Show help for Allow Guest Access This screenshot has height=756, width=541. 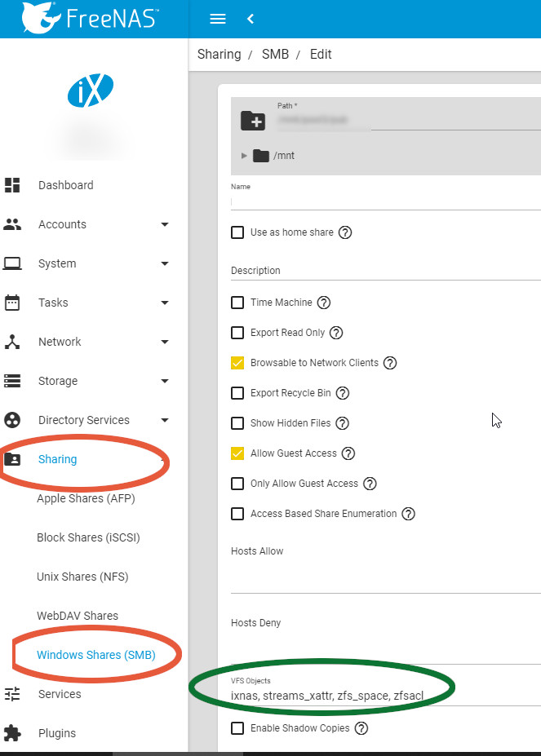click(348, 453)
